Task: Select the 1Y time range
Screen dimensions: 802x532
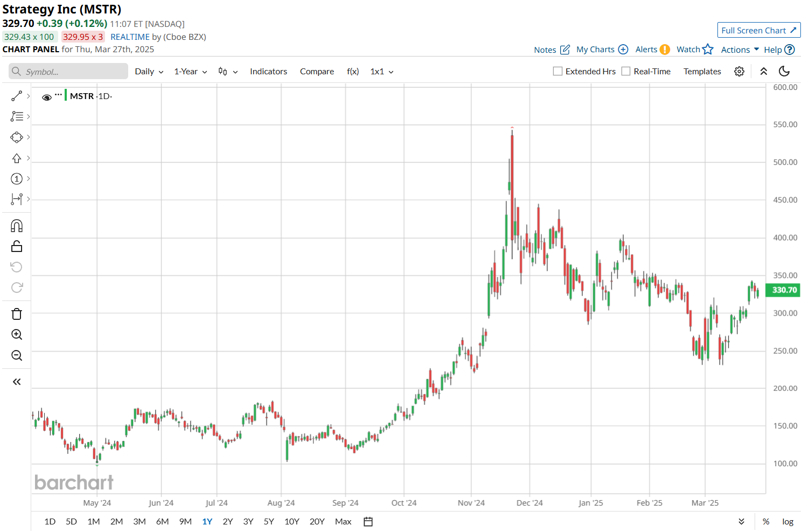Action: point(207,522)
